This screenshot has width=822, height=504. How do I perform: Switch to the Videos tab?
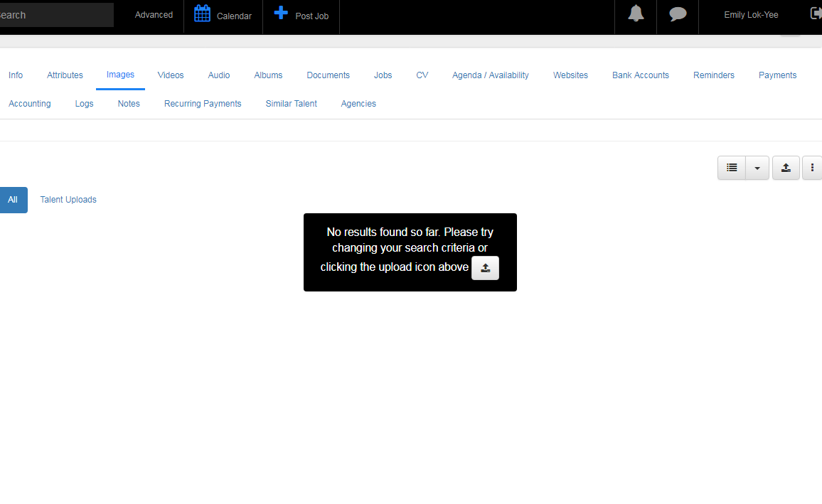pyautogui.click(x=171, y=75)
